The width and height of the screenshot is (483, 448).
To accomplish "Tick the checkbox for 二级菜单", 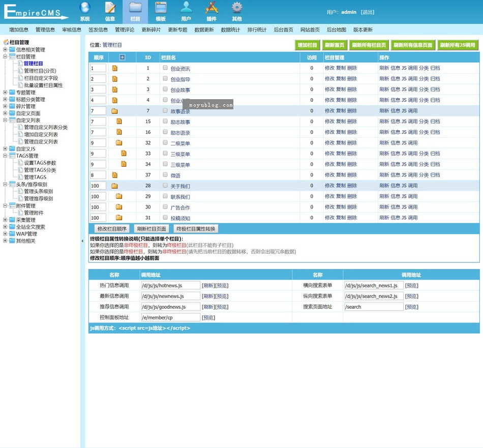I will tap(165, 143).
